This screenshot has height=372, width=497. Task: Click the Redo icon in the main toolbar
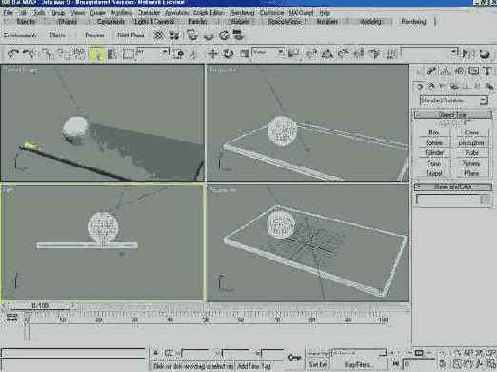pos(29,53)
